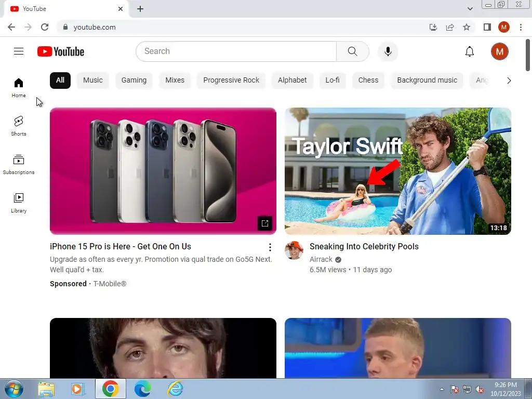This screenshot has height=399, width=532.
Task: Select the Background music chip
Action: [427, 81]
